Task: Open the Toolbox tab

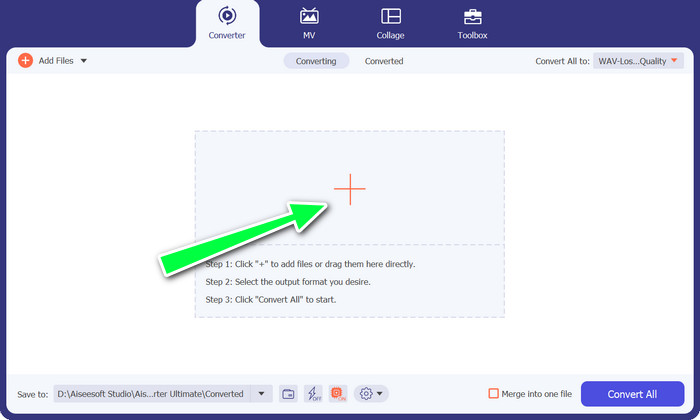Action: click(472, 23)
